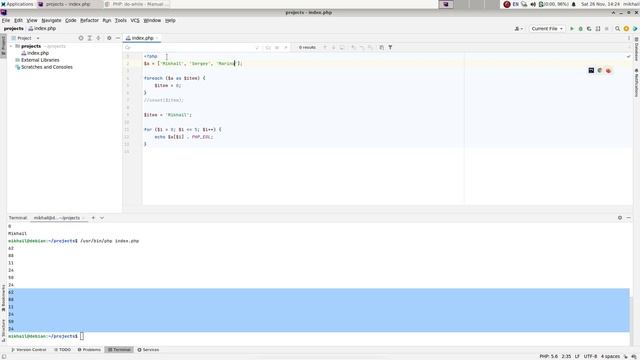Screen dimensions: 640x360
Task: Run with coverage icon in toolbar
Action: point(589,29)
